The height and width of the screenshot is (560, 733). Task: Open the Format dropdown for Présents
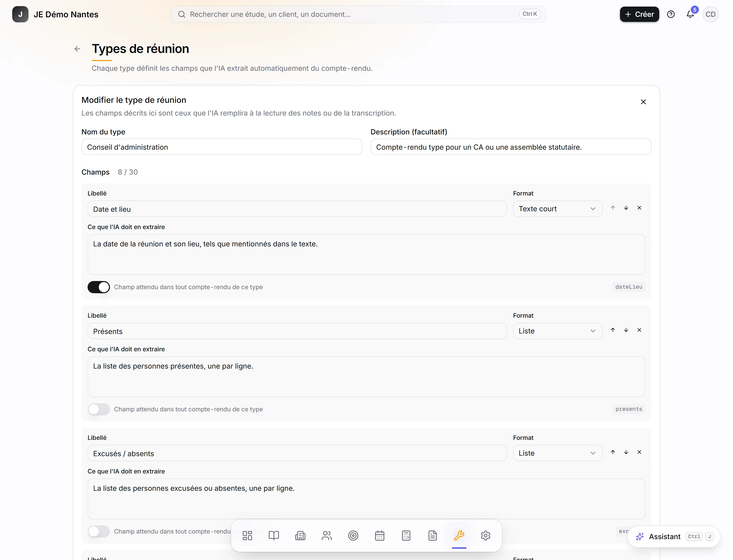point(558,331)
